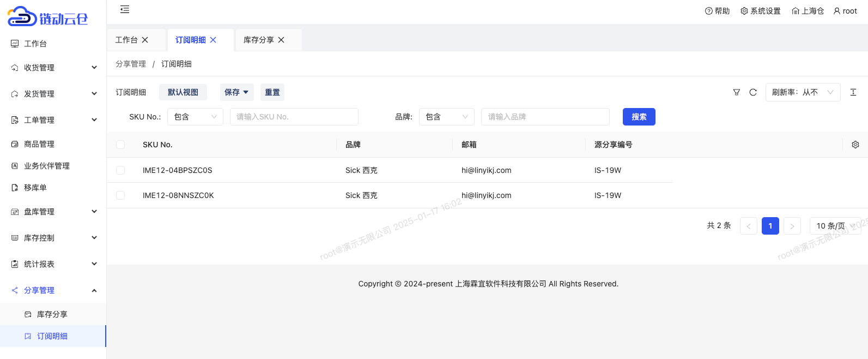Open the table column settings gear

(855, 145)
